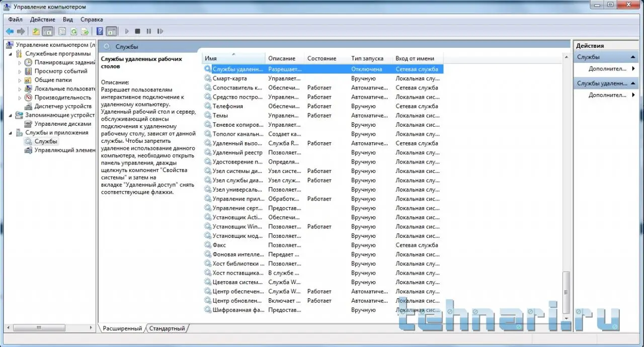
Task: Select the Темы service row
Action: click(x=323, y=116)
